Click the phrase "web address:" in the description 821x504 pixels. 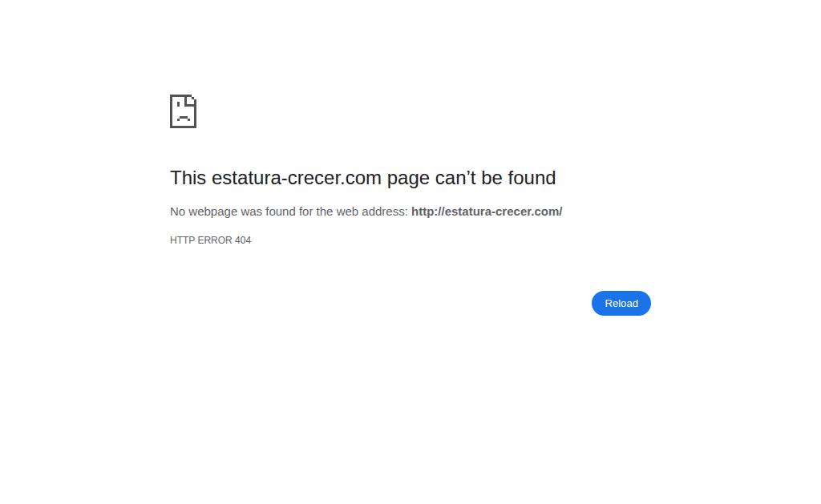372,212
